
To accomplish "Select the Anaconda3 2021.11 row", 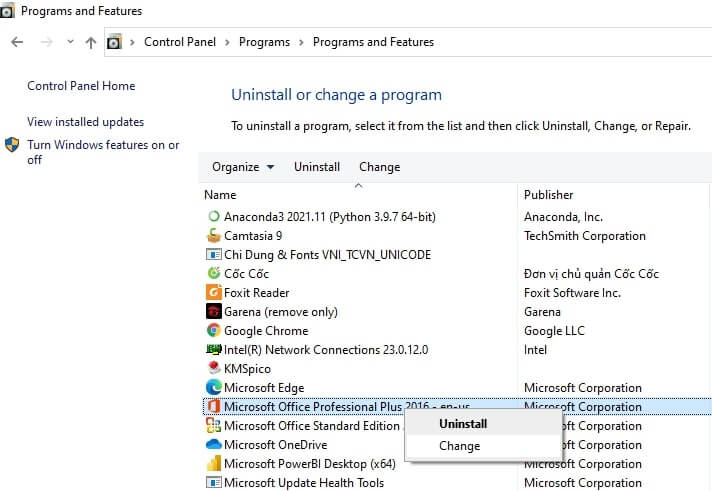I will point(457,217).
